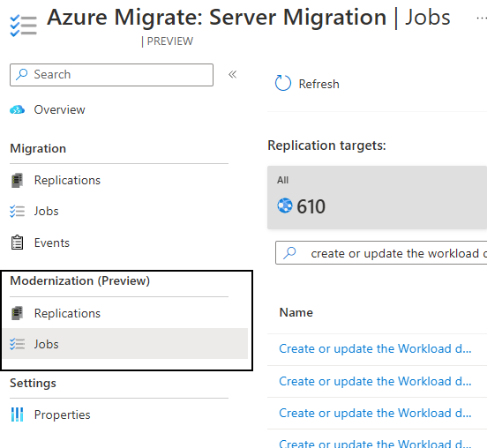Open Replications under the Migration section
The width and height of the screenshot is (487, 448).
click(x=67, y=181)
